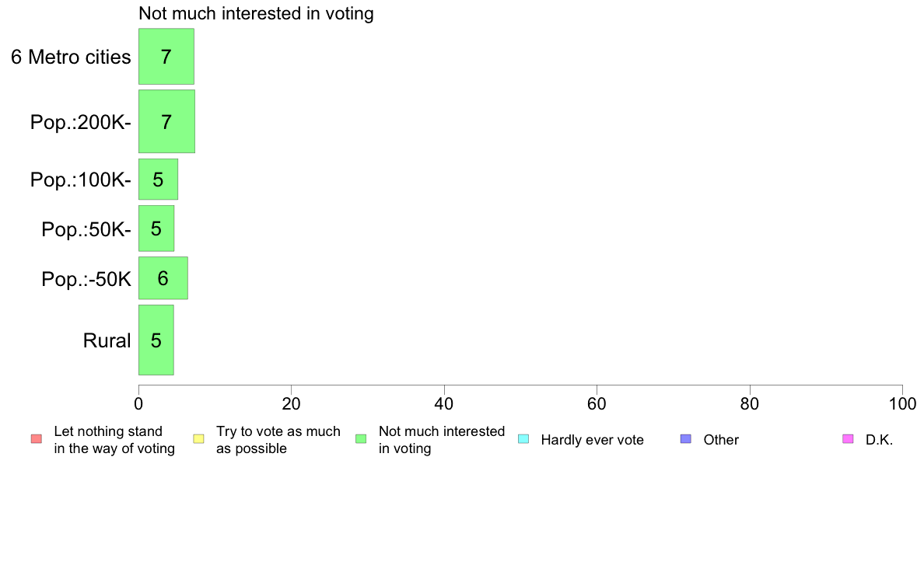
Task: Click the 'Try to vote as much as possible' legend label
Action: [x=278, y=439]
